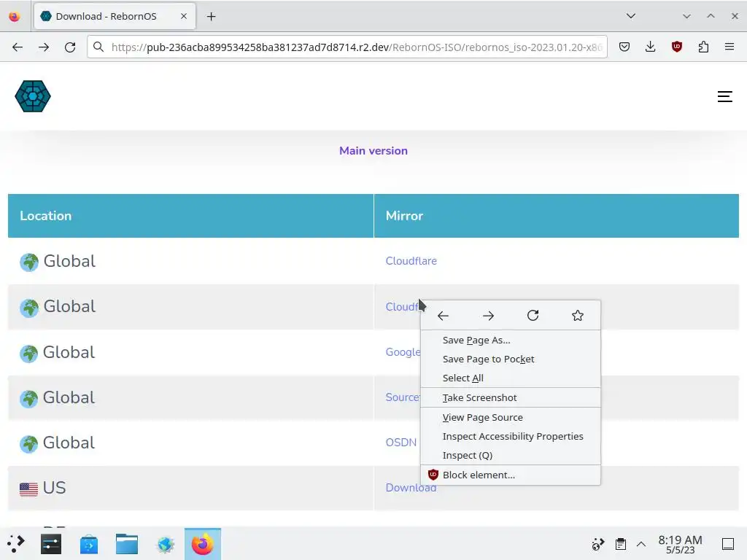Screen dimensions: 747x560
Task: Choose Inspect Accessibility Properties
Action: pyautogui.click(x=510, y=436)
